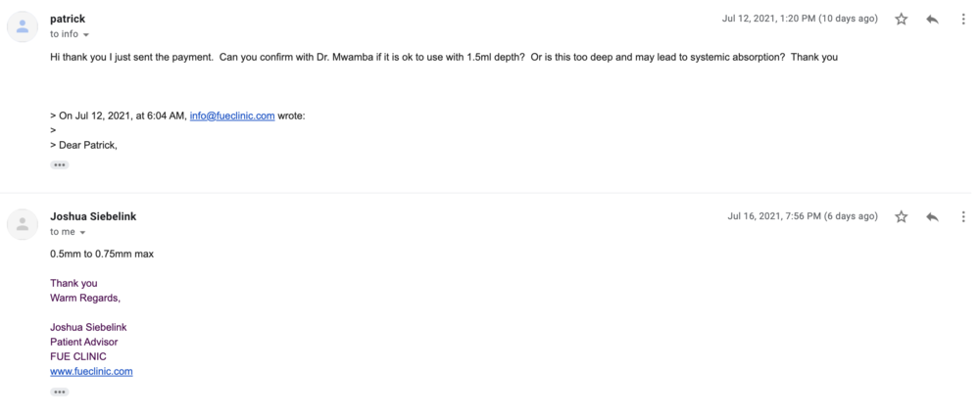Click the Jul 16, 2021 7:56 PM timestamp
The image size is (980, 417).
pyautogui.click(x=803, y=216)
